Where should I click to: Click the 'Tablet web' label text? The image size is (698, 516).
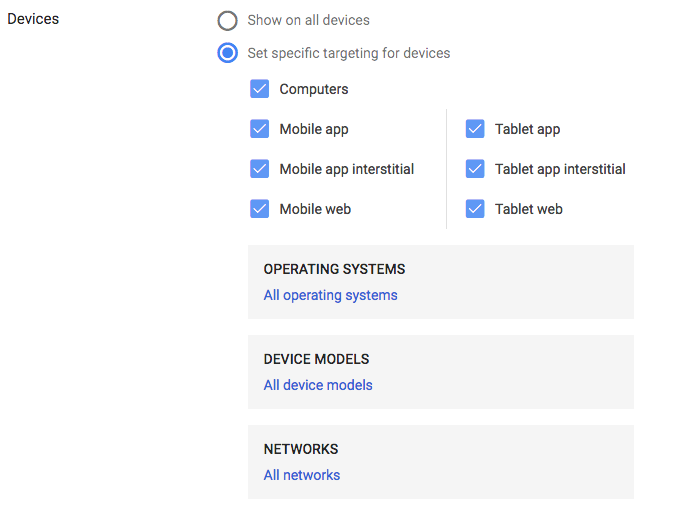(x=528, y=209)
